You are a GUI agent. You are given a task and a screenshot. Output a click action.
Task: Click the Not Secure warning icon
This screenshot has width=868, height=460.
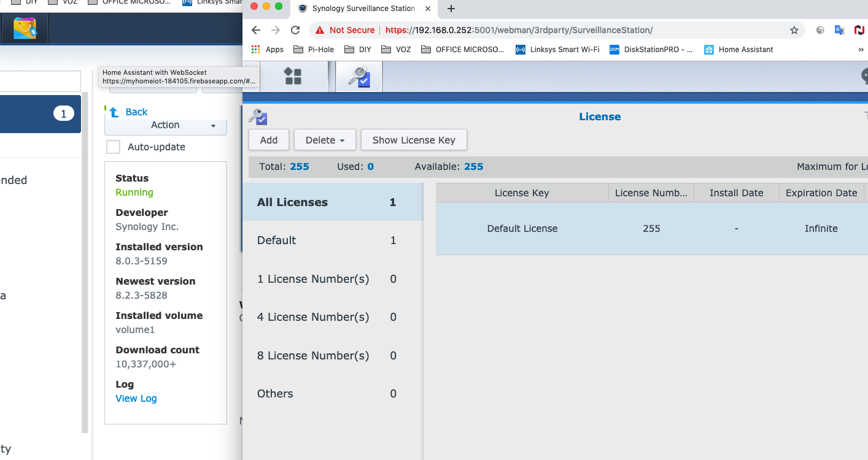tap(319, 30)
